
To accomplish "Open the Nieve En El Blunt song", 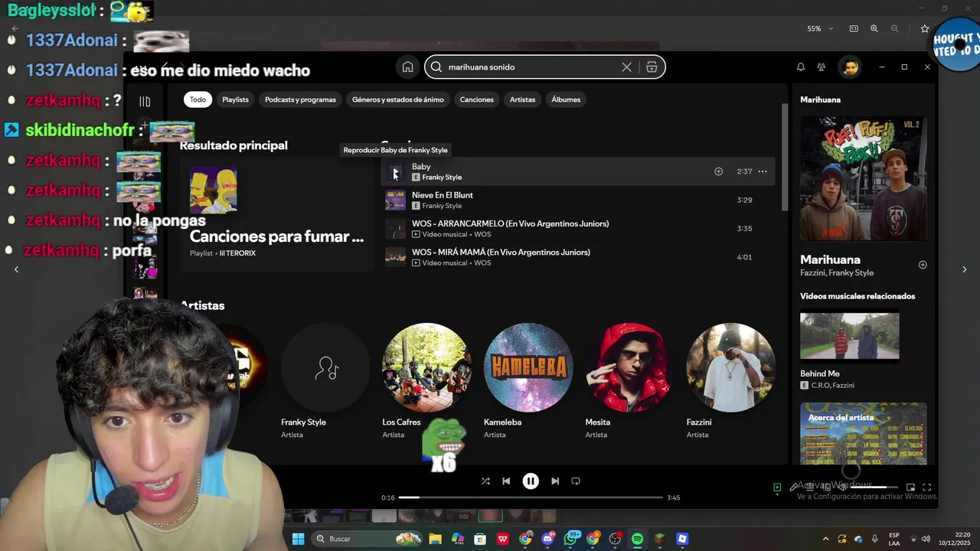I will tap(578, 201).
